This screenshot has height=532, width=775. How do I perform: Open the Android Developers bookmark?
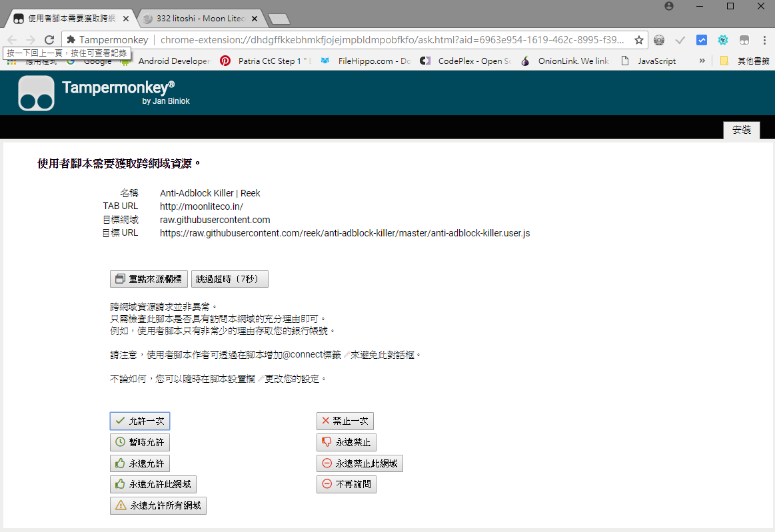pos(165,61)
